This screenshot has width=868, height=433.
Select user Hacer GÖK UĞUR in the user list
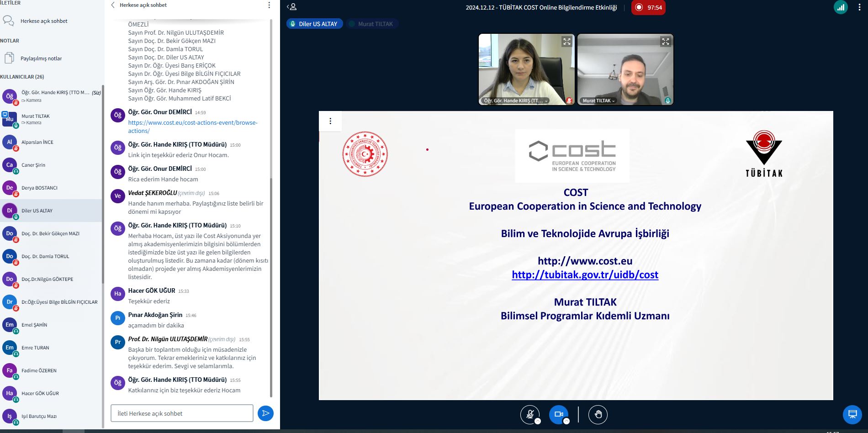pos(51,393)
